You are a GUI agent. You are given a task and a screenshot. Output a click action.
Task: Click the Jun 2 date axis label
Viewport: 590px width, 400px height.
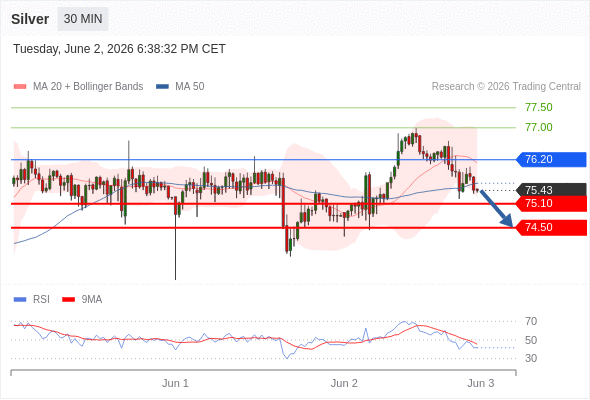(x=344, y=383)
